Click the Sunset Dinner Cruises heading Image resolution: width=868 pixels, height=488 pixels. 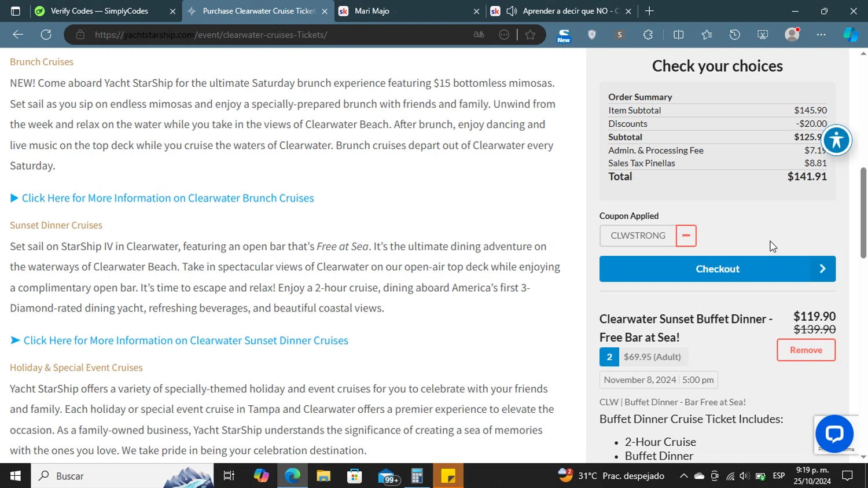56,225
